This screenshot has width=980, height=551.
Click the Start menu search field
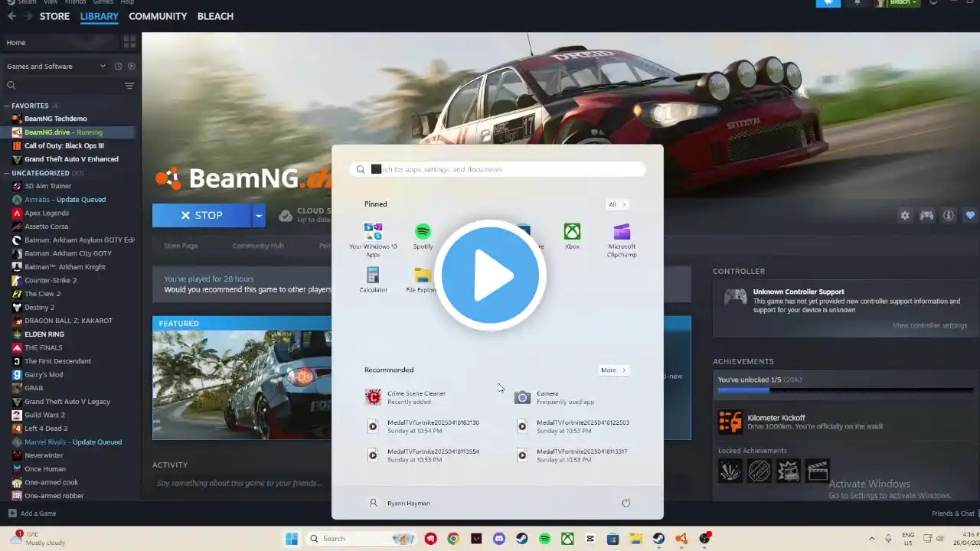point(498,169)
